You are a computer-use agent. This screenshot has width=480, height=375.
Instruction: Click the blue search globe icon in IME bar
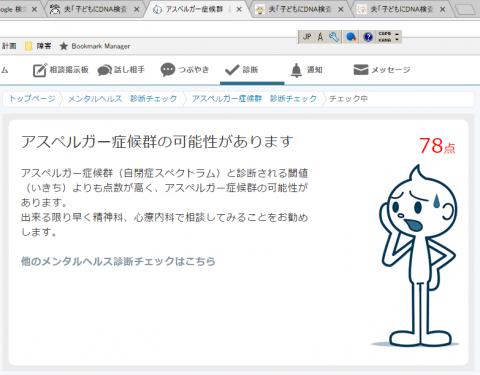[351, 37]
